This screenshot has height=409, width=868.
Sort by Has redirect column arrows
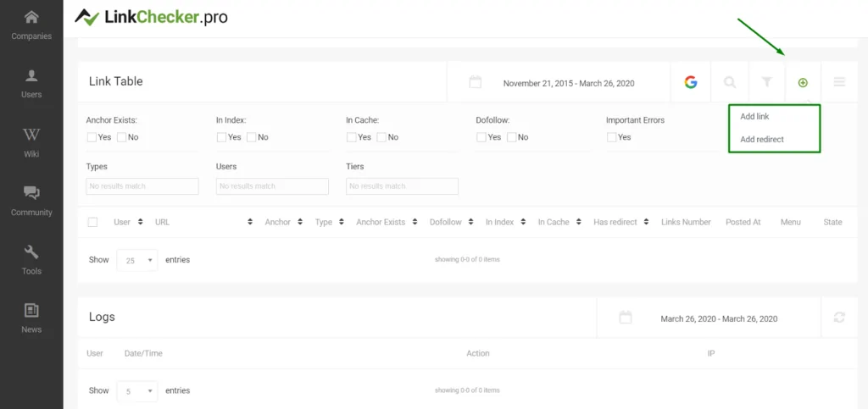[647, 222]
